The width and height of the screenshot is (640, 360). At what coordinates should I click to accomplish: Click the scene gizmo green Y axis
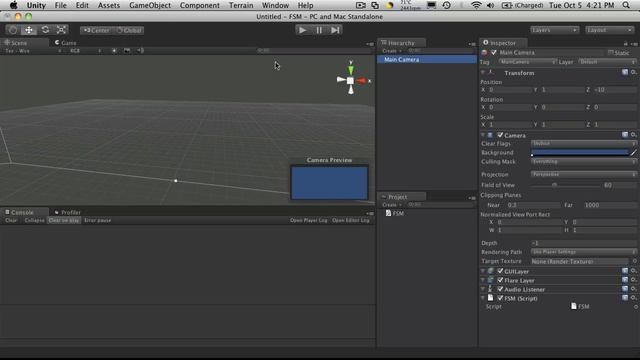[351, 70]
